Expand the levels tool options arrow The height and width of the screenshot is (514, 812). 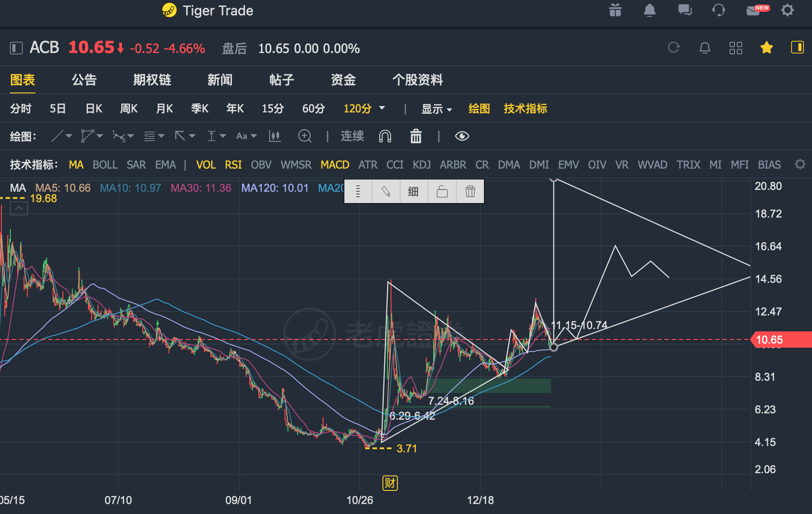pyautogui.click(x=161, y=136)
